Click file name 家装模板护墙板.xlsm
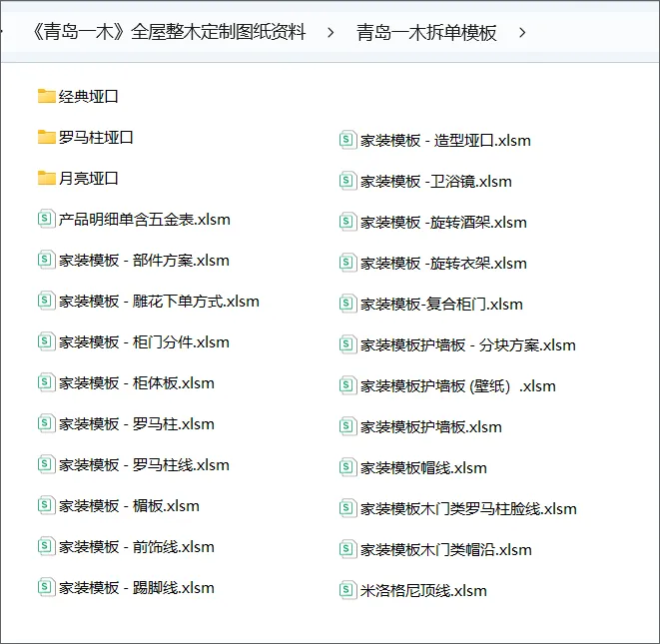Viewport: 660px width, 644px height. tap(431, 427)
